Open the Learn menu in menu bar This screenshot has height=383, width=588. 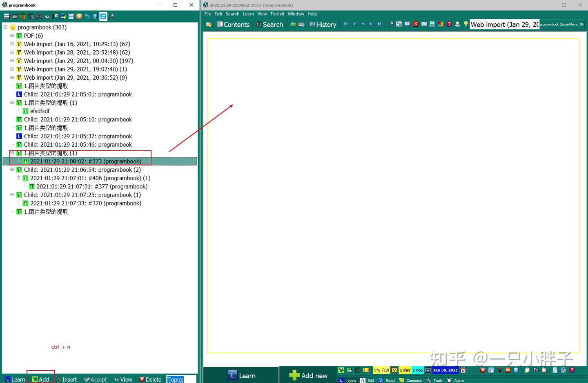click(x=248, y=14)
